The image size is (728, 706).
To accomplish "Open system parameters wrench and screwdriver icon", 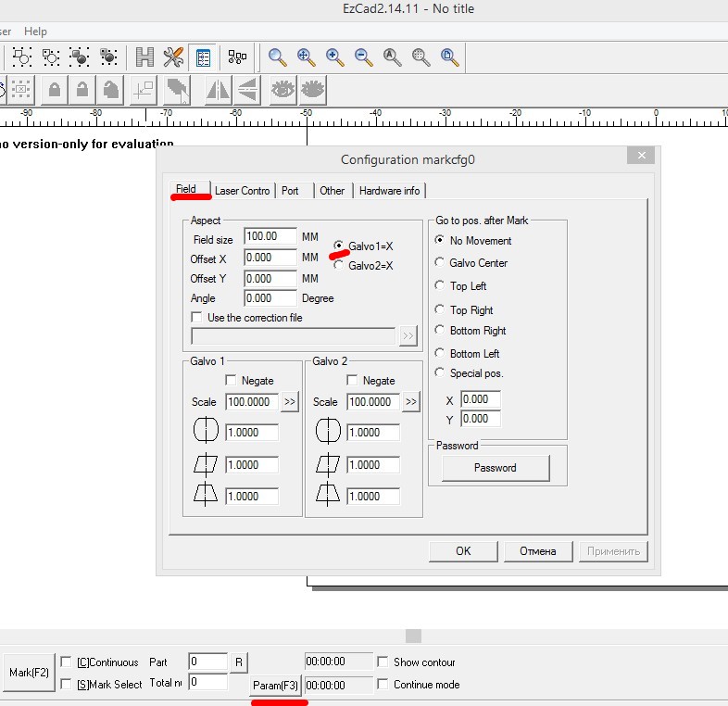I will click(173, 57).
